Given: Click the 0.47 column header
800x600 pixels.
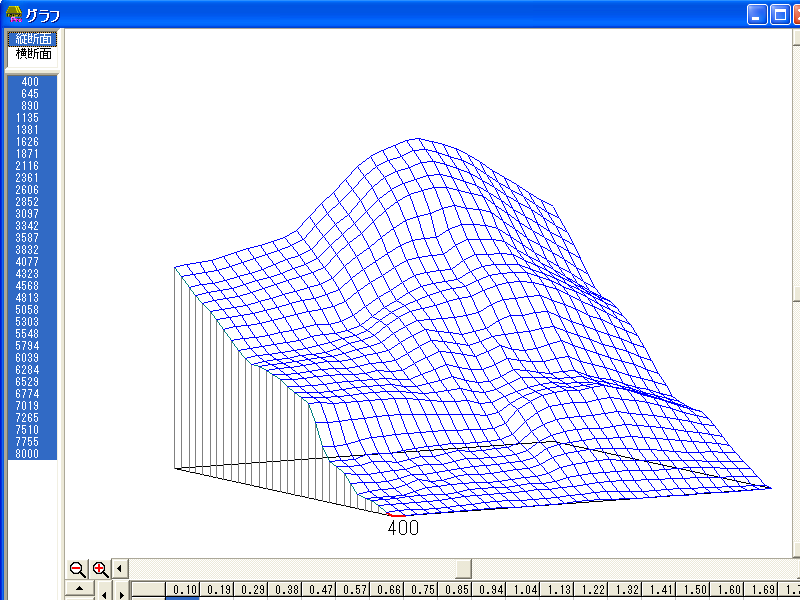Looking at the screenshot, I should click(x=319, y=590).
